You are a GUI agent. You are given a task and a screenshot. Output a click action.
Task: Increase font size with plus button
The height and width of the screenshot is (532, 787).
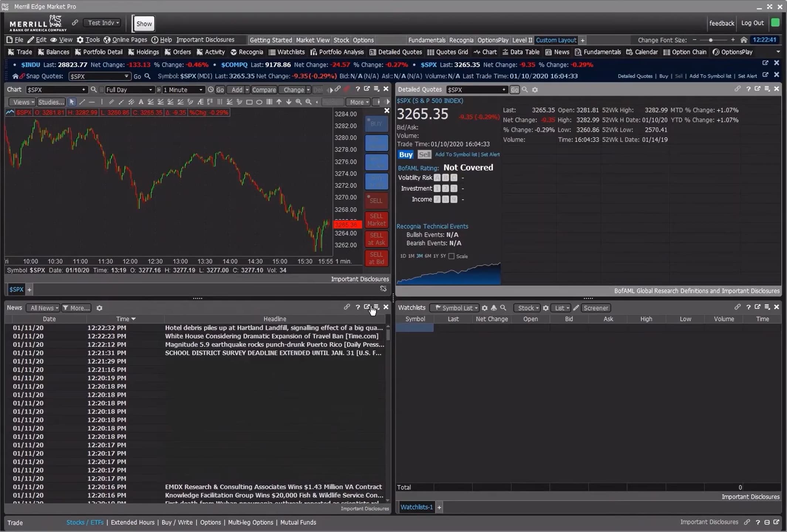[x=733, y=40]
